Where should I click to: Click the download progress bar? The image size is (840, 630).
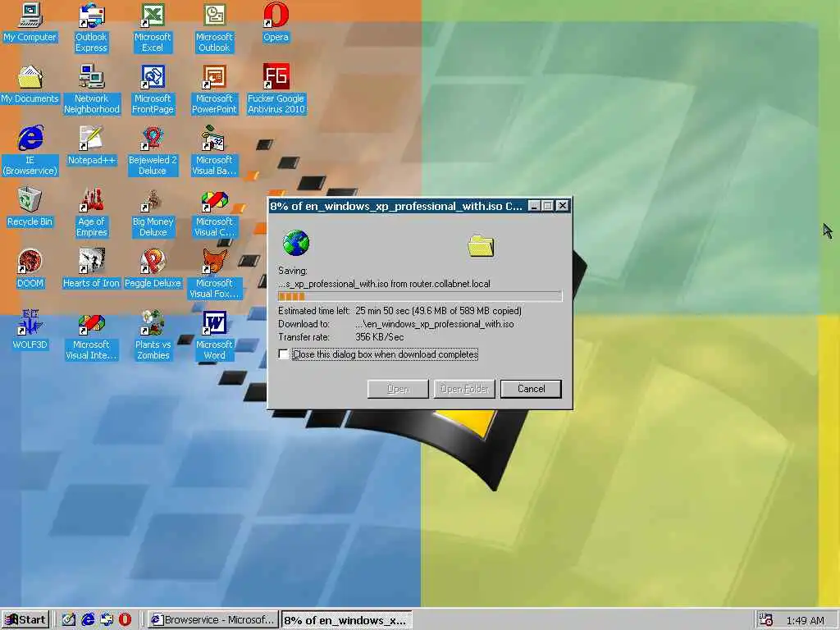coord(420,296)
